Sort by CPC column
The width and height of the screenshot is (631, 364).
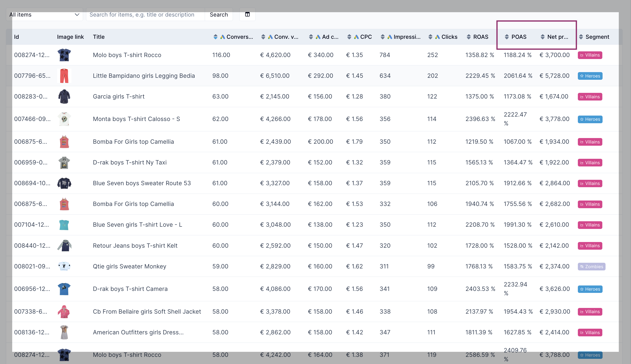(x=349, y=37)
